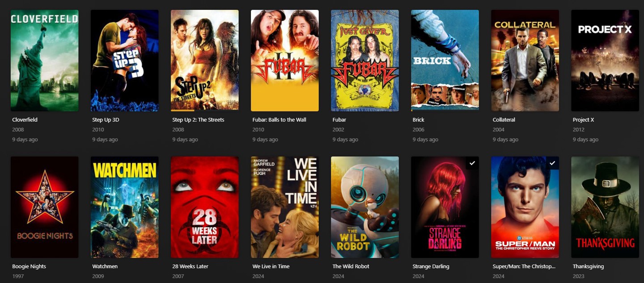Click the Cloverfield title text
Viewport: 644px width, 283px height.
[25, 120]
